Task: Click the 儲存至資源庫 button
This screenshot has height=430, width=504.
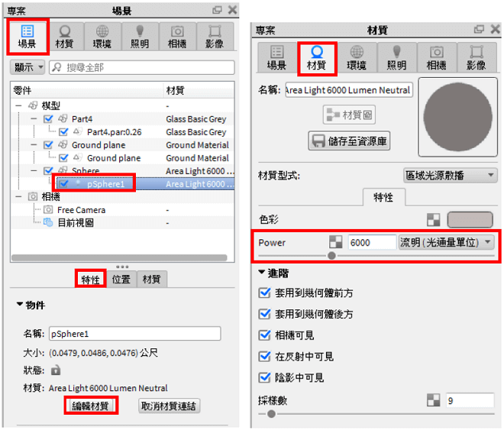Action: tap(349, 141)
